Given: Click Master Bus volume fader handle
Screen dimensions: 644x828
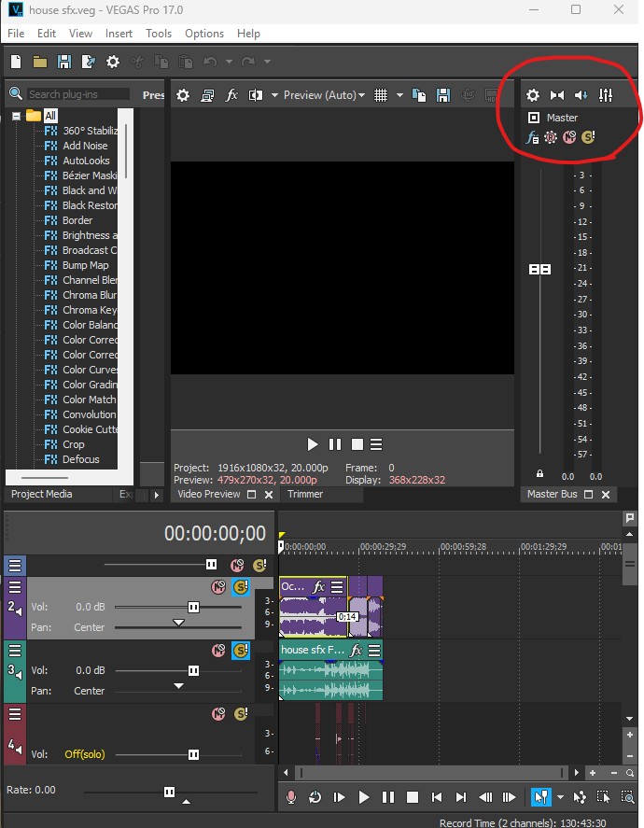Looking at the screenshot, I should 539,270.
